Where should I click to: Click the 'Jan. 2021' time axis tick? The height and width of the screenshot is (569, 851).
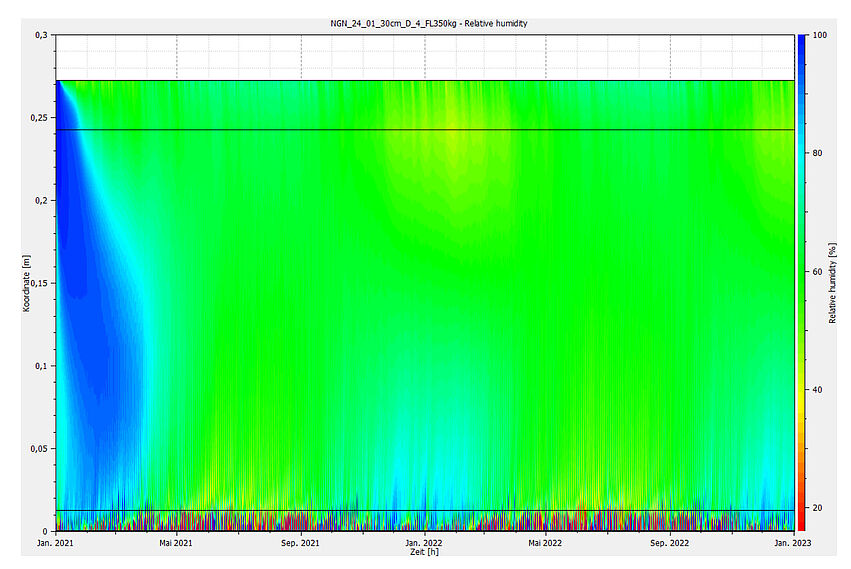click(x=55, y=543)
